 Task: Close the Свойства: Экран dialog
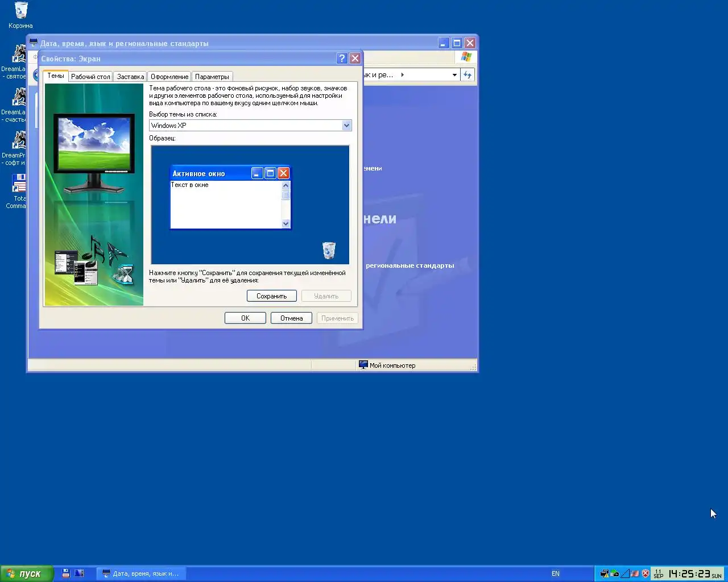pyautogui.click(x=355, y=58)
